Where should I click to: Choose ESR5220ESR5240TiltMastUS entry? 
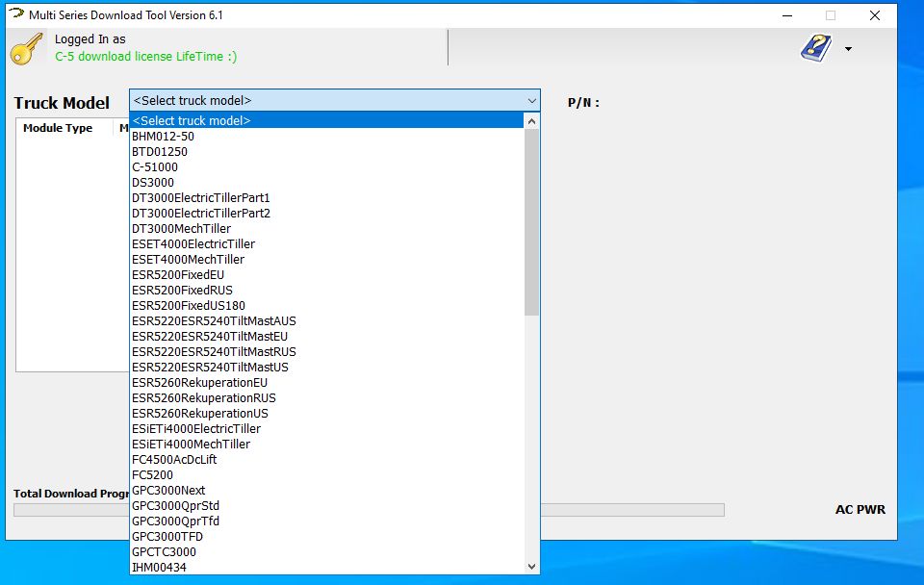[x=326, y=367]
